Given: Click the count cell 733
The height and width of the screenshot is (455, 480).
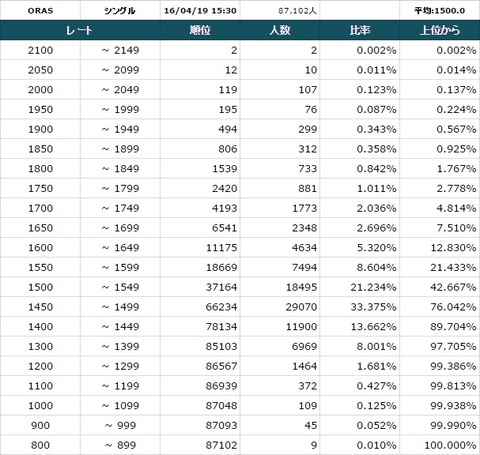Looking at the screenshot, I should coord(280,168).
